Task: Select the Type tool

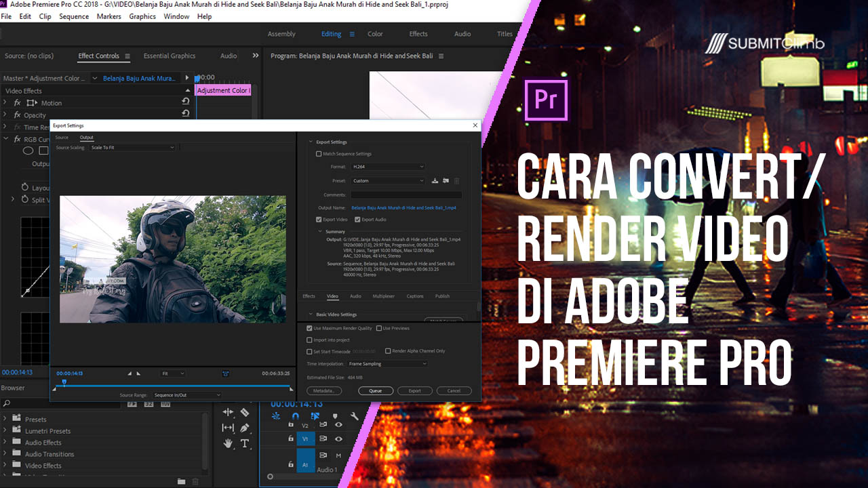Action: [245, 443]
